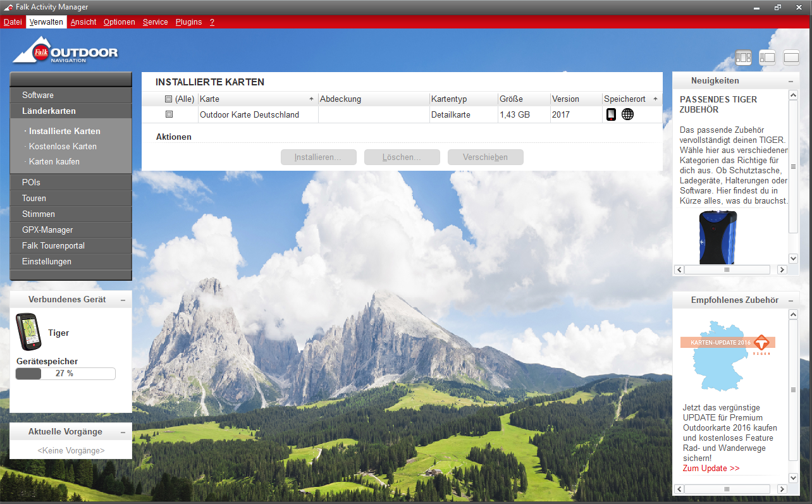812x504 pixels.
Task: Click the Löschen... button
Action: coord(402,157)
